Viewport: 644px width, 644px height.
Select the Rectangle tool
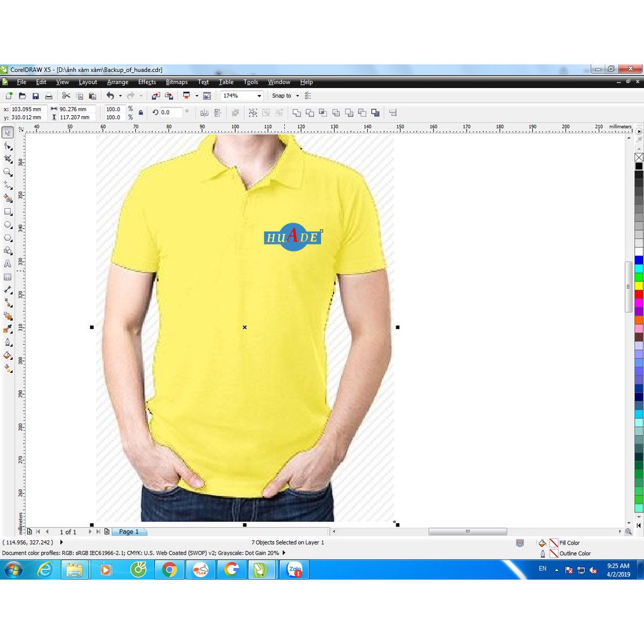tap(8, 211)
